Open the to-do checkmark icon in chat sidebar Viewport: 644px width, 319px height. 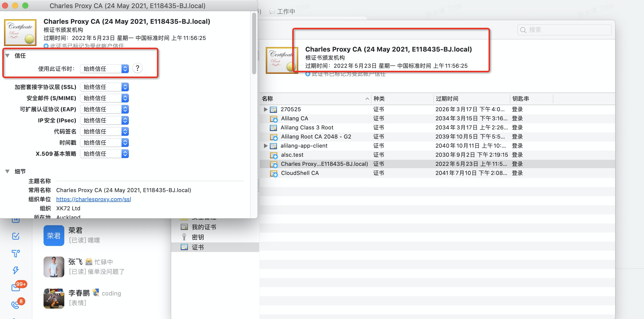pos(16,236)
